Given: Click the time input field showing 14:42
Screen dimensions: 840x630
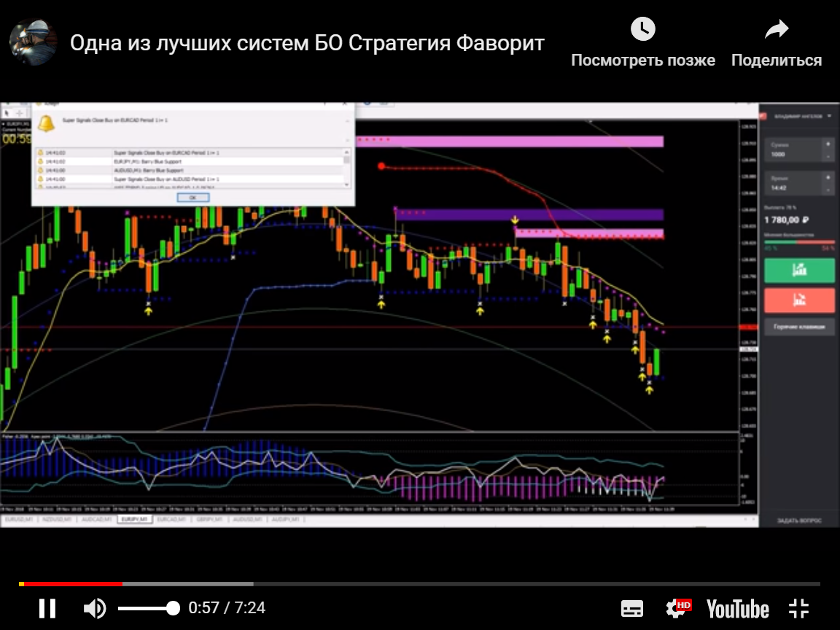Looking at the screenshot, I should click(793, 184).
